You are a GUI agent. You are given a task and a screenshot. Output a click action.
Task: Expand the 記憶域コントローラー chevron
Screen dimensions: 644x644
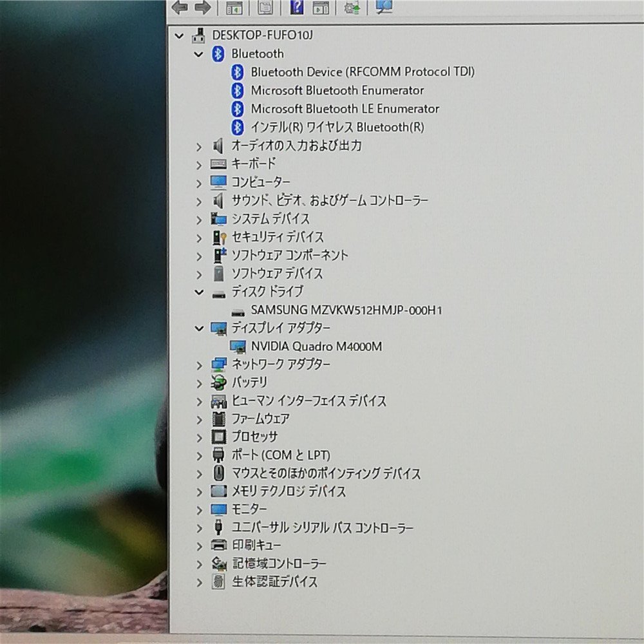coord(199,564)
